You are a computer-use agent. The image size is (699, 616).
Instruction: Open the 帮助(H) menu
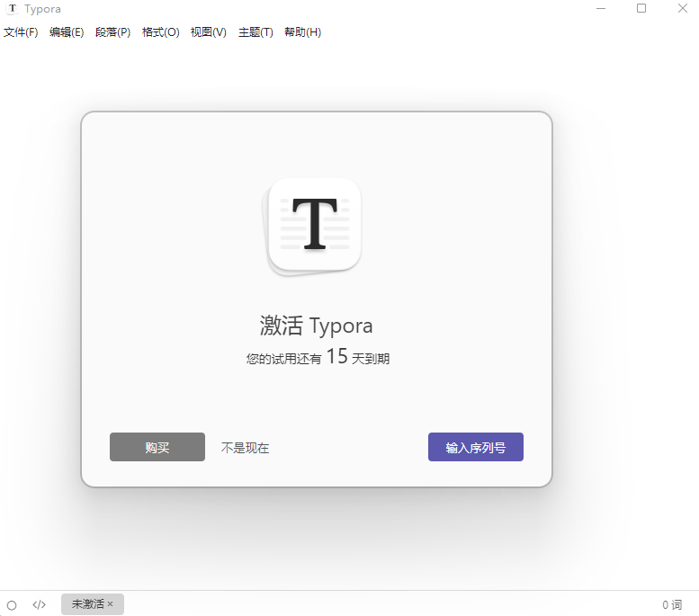302,32
